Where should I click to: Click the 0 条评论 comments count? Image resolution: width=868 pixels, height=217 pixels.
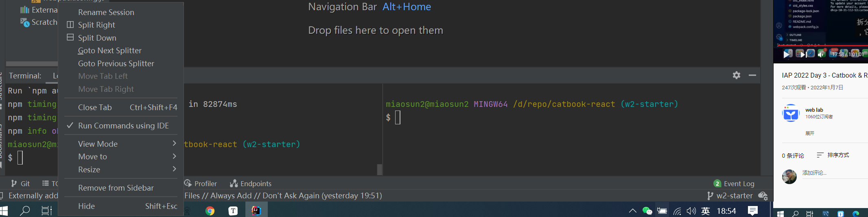[793, 156]
